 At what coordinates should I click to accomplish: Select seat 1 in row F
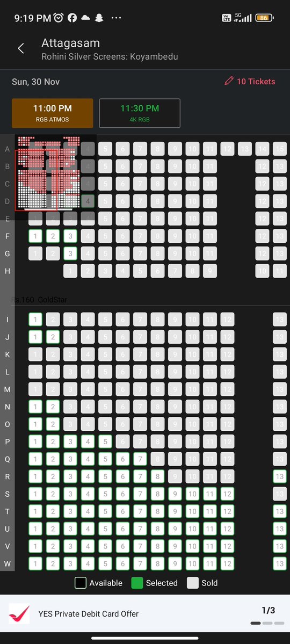[35, 236]
